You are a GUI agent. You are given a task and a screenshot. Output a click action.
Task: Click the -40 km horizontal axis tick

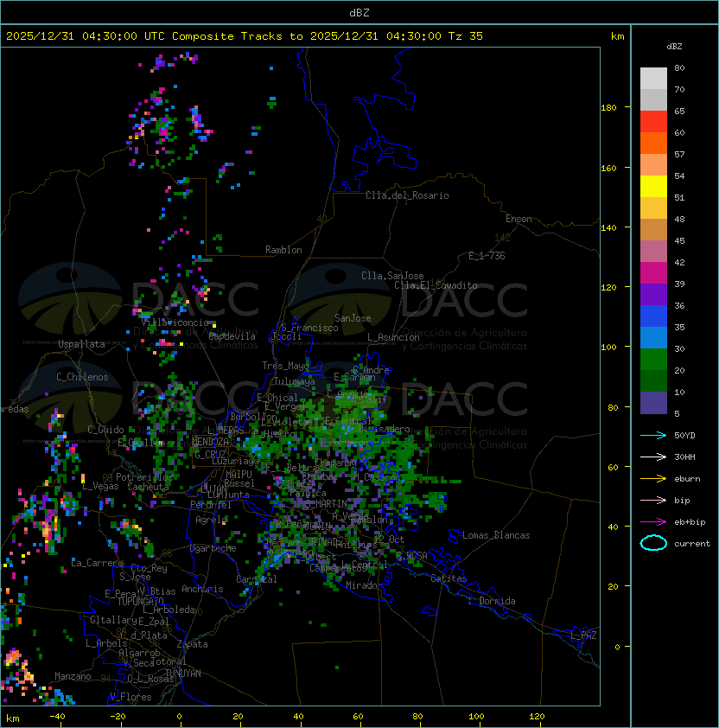57,716
